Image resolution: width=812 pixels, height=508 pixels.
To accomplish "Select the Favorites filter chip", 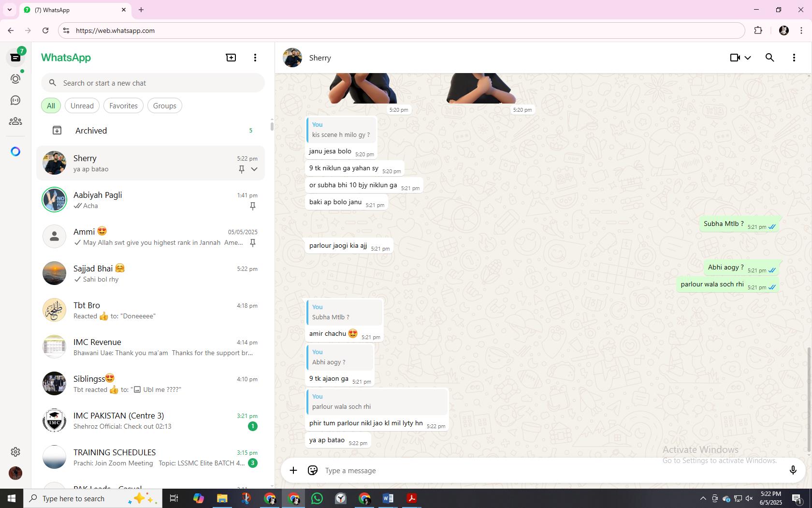I will click(123, 105).
